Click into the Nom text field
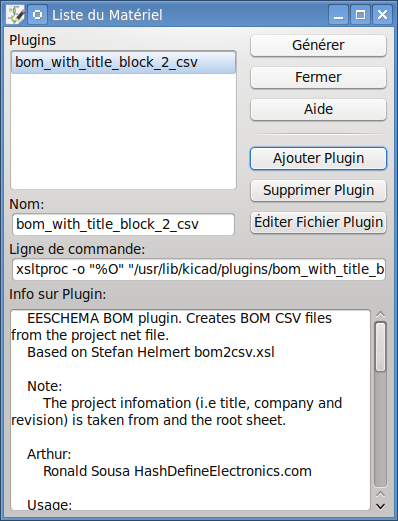 [x=123, y=224]
